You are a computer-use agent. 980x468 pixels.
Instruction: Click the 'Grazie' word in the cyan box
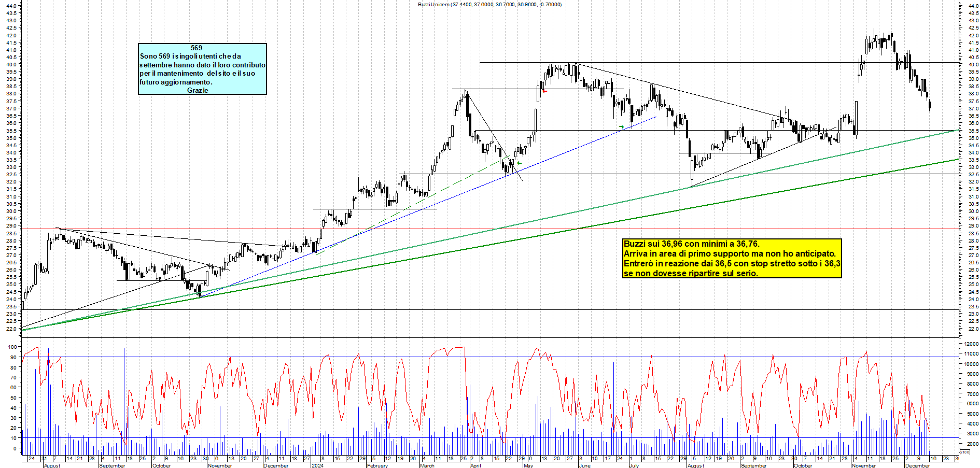198,90
